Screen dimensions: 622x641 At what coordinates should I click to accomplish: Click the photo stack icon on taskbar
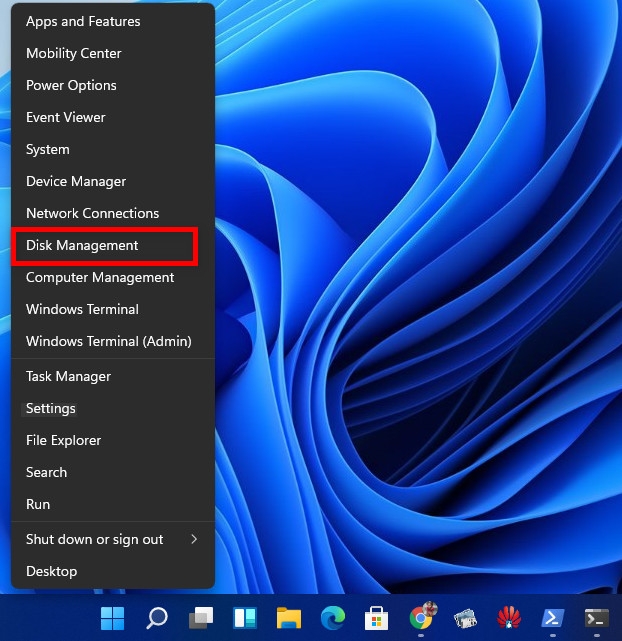coord(465,618)
